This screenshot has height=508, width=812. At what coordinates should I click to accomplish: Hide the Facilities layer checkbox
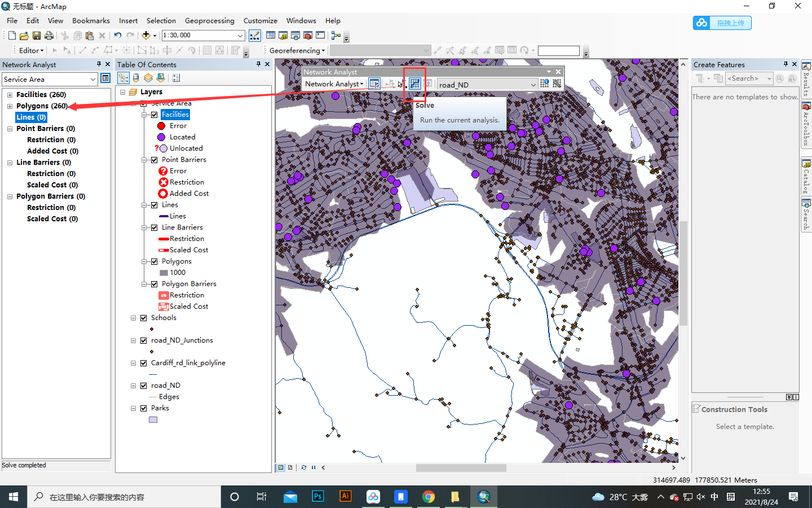click(x=155, y=114)
